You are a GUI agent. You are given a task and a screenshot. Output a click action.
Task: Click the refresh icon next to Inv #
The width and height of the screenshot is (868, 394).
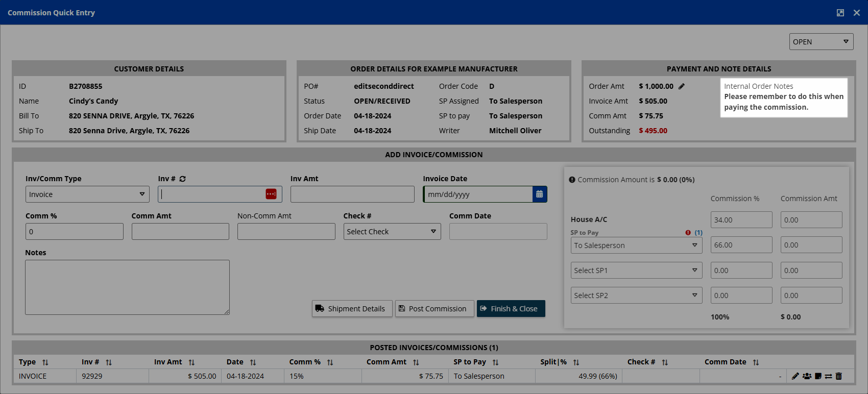pos(182,179)
